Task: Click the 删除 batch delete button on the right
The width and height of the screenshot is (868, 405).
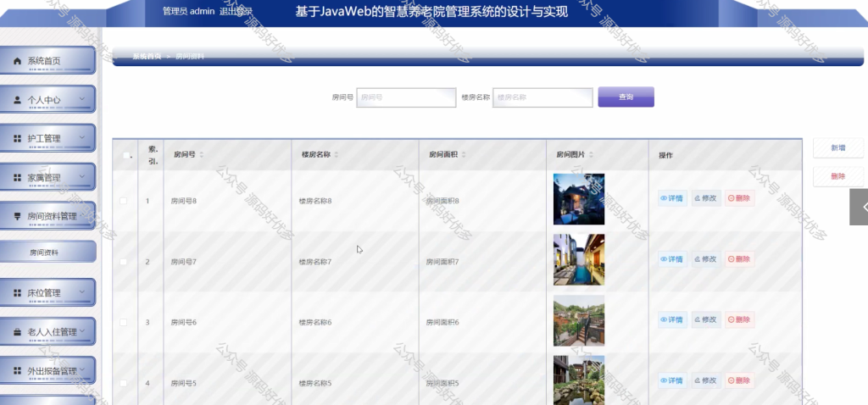Action: point(838,176)
